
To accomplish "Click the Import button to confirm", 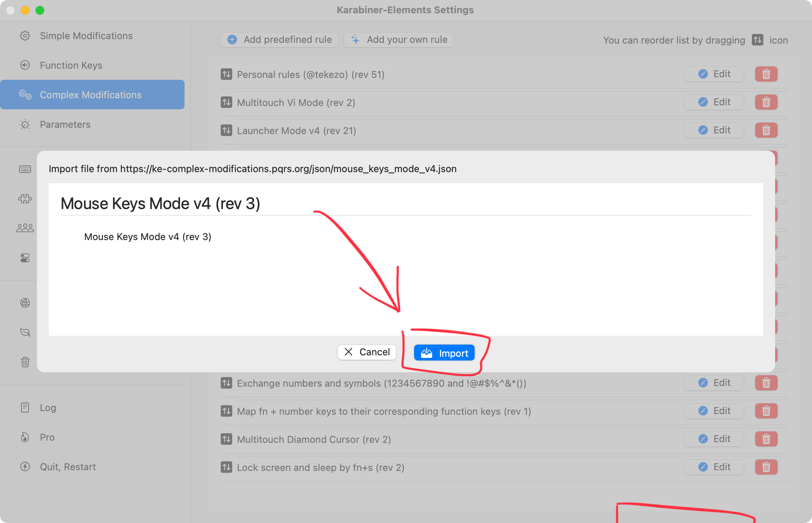I will pyautogui.click(x=444, y=352).
